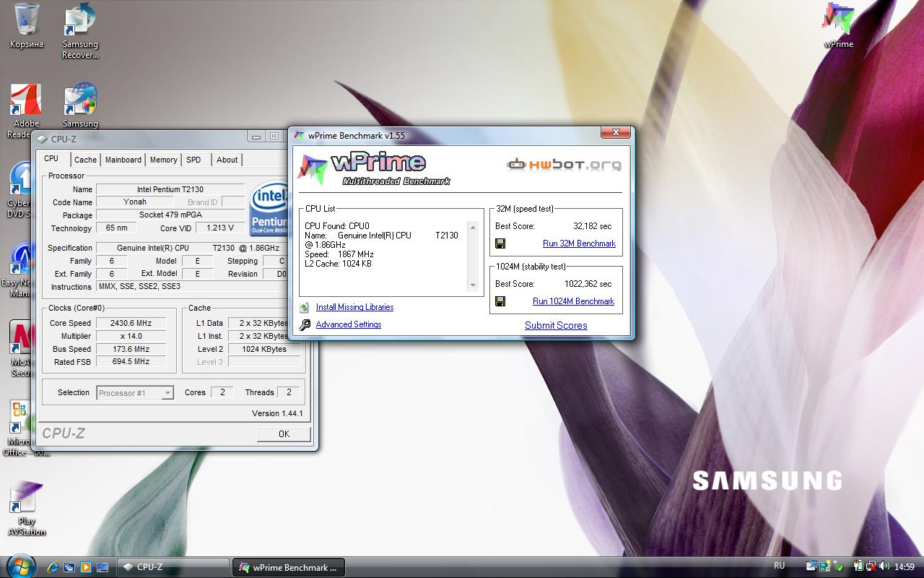This screenshot has width=924, height=578.
Task: Click the Run 1024M Benchmark link
Action: coord(573,301)
